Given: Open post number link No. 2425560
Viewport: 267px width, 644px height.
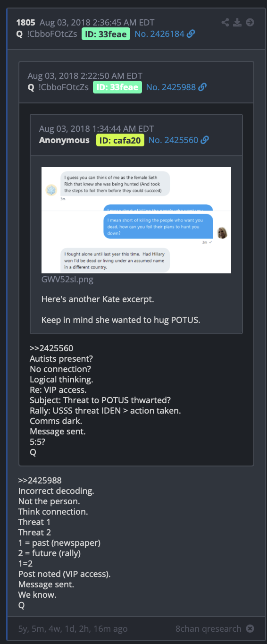Looking at the screenshot, I should click(173, 140).
